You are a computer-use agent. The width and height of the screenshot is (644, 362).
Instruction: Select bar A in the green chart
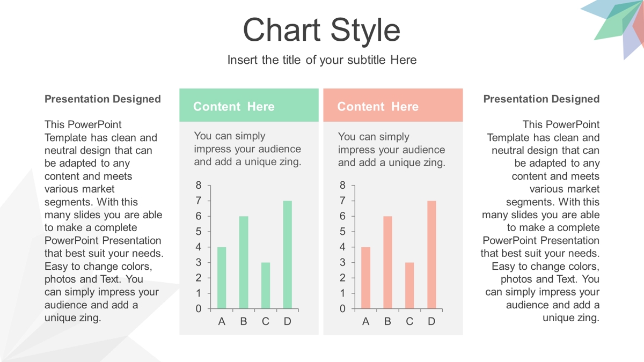(222, 278)
